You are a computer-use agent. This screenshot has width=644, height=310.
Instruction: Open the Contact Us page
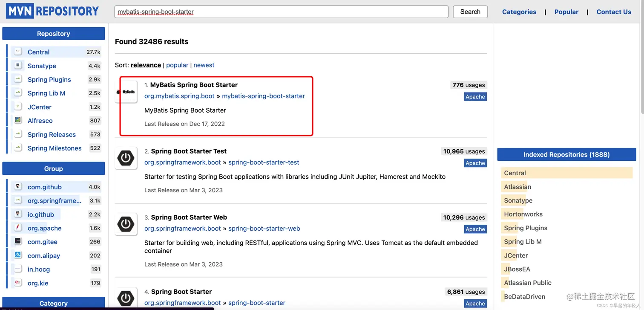tap(614, 12)
